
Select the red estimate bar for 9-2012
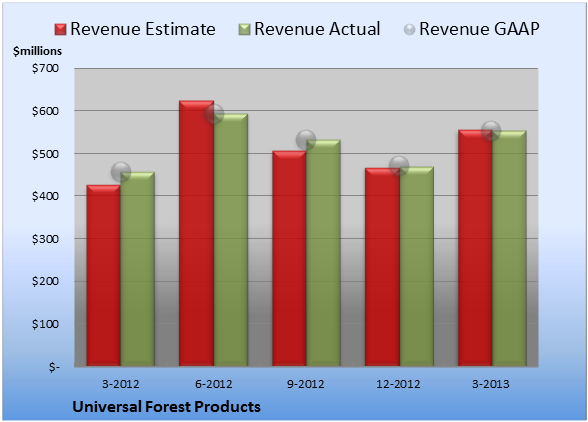289,258
